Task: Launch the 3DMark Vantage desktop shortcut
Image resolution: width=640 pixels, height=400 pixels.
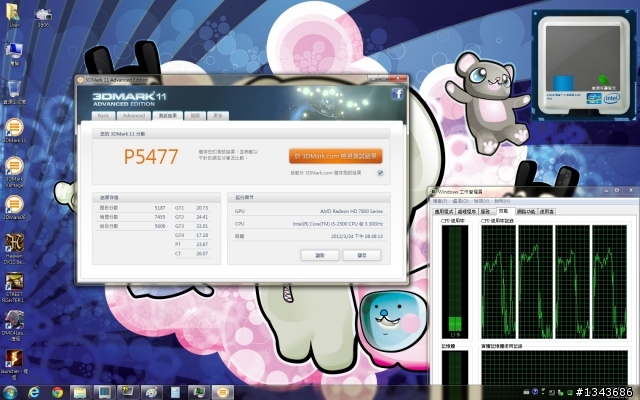Action: click(14, 171)
